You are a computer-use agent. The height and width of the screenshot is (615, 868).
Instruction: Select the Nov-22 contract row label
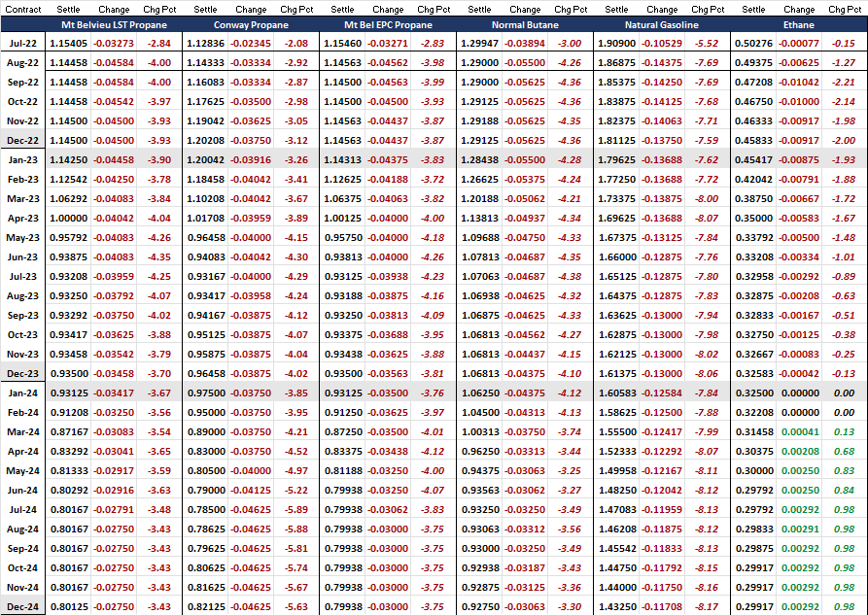tap(22, 120)
